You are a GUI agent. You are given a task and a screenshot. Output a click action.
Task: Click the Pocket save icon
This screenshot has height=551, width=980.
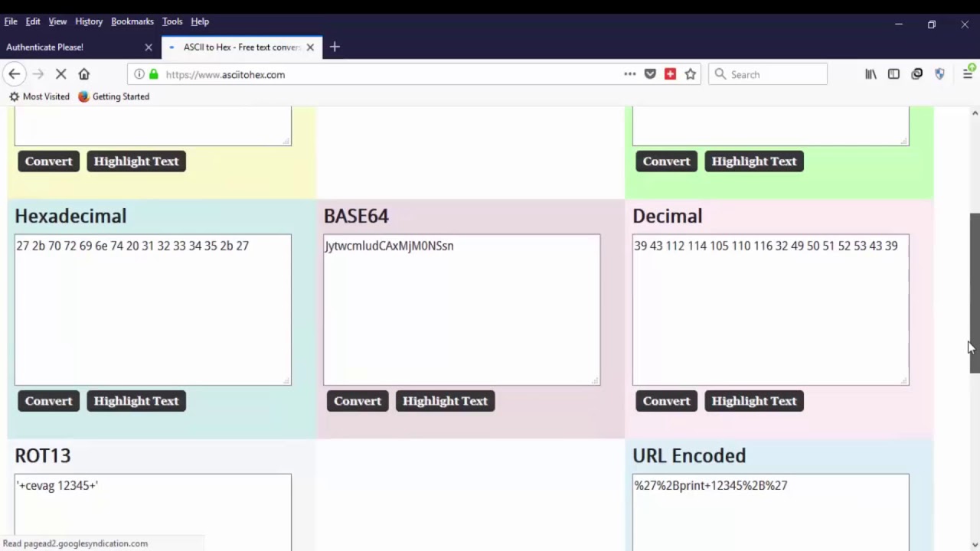click(x=650, y=74)
